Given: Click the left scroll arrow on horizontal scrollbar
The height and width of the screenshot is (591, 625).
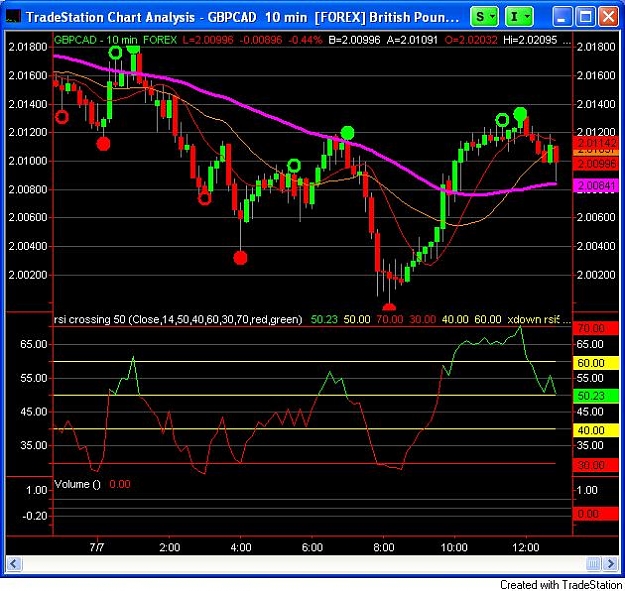Looking at the screenshot, I should pyautogui.click(x=14, y=564).
